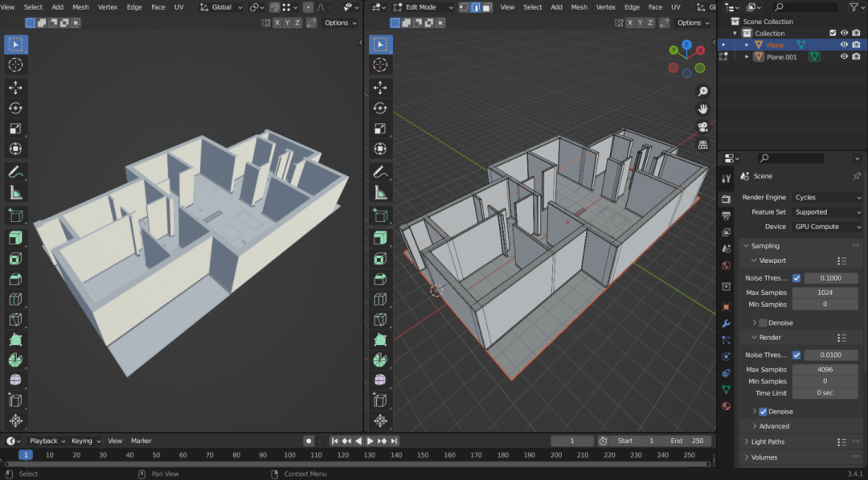Activate the Annotate pencil tool in right viewport
Image resolution: width=868 pixels, height=480 pixels.
[380, 172]
